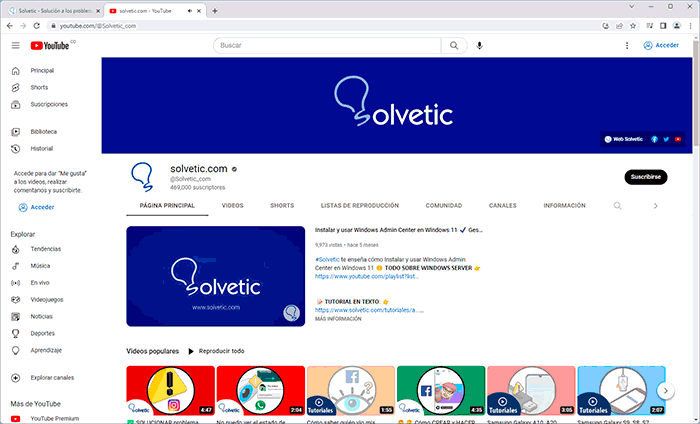Open the 2:04 WhatsApp video thumbnail
The image size is (700, 424).
[261, 391]
